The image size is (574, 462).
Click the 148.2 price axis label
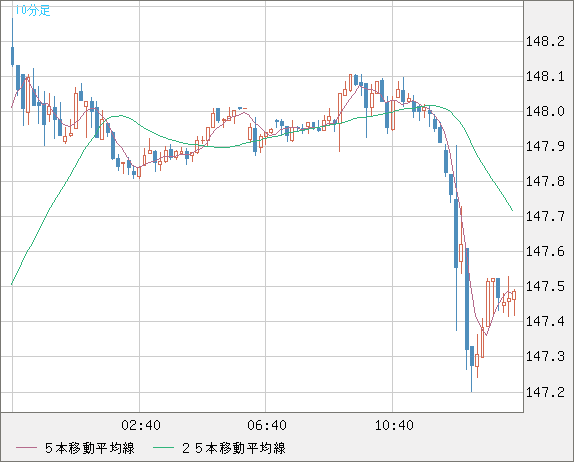[x=545, y=41]
